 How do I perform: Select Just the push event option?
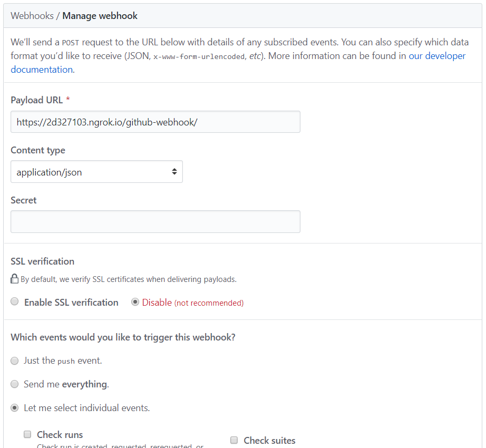tap(15, 361)
